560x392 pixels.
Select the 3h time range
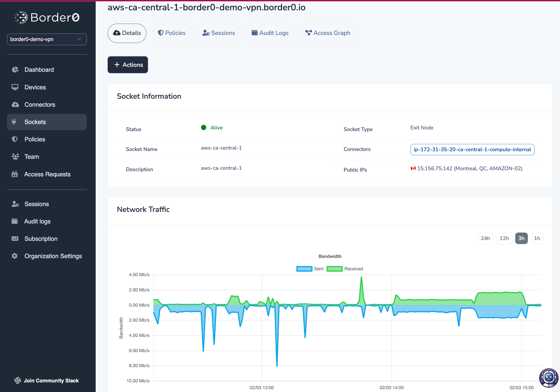point(522,238)
